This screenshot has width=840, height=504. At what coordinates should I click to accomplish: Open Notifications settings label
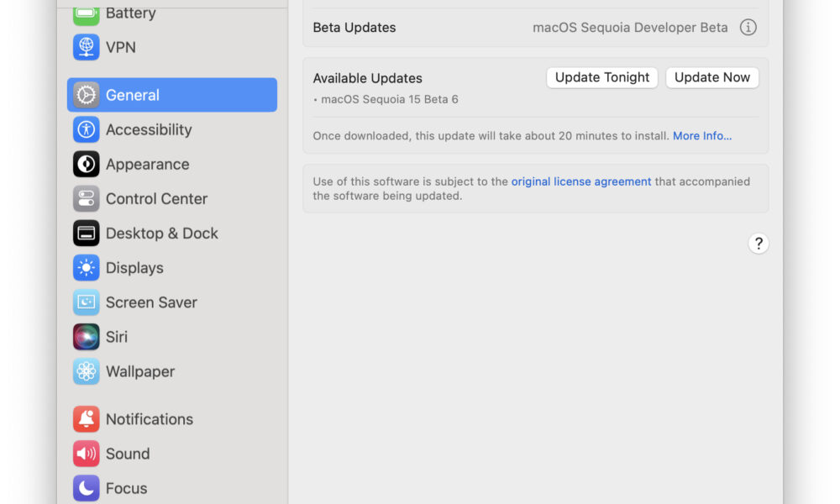tap(150, 419)
